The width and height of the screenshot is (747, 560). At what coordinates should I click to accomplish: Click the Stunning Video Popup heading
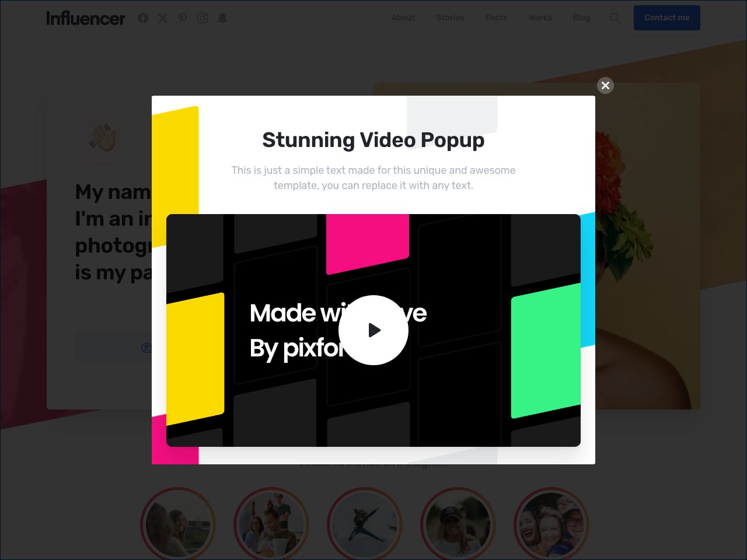tap(373, 140)
